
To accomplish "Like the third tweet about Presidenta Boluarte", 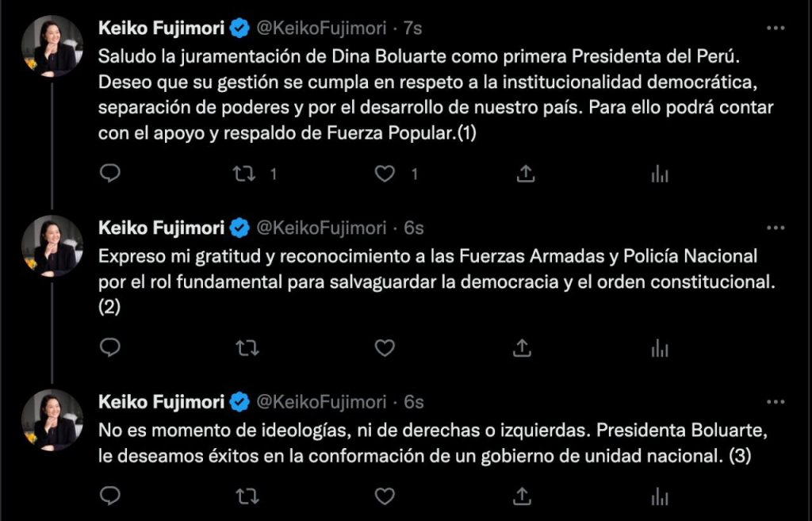I will pos(385,496).
